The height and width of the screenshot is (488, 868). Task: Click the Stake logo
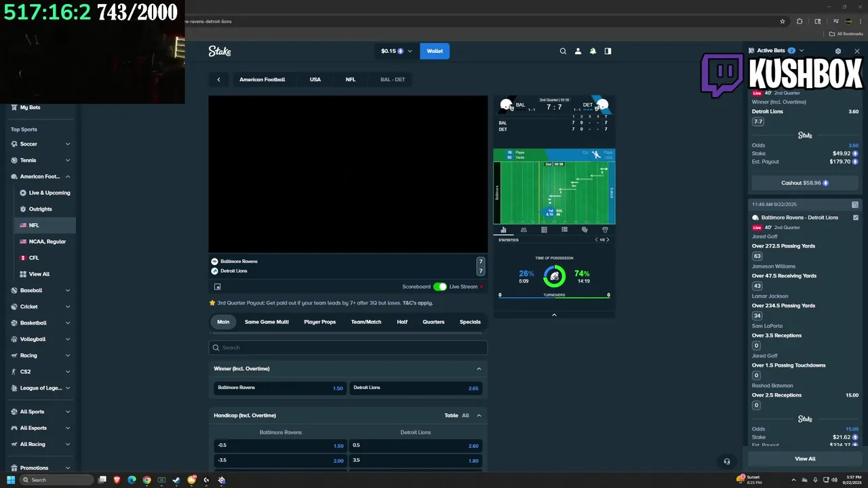[220, 51]
